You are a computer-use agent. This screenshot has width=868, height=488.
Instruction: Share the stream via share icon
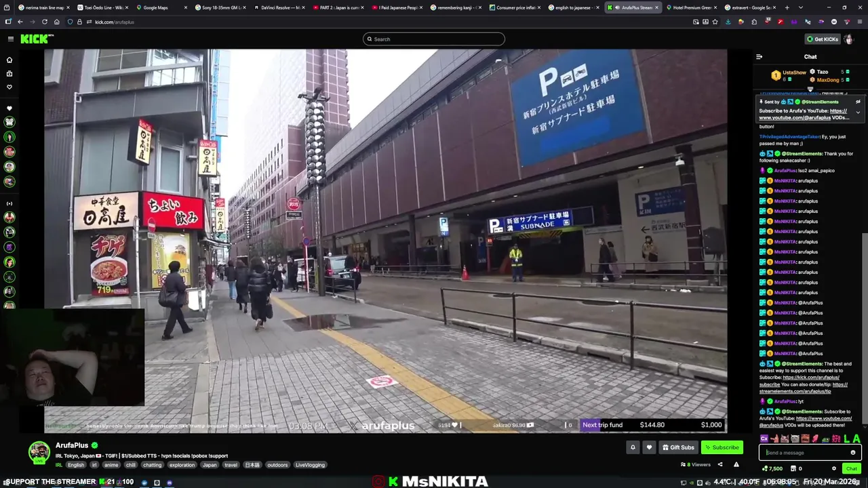[720, 464]
